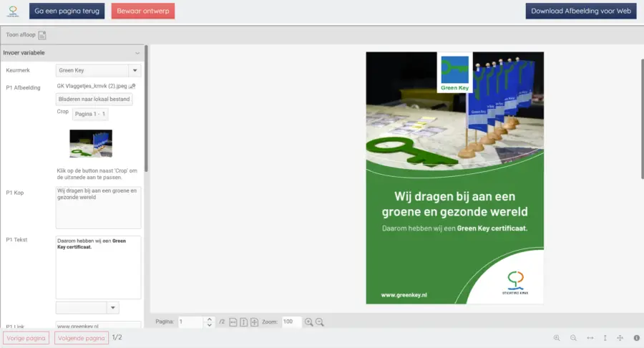Zoom in with the magnifier plus next to Zoom field
The width and height of the screenshot is (644, 348).
(309, 322)
